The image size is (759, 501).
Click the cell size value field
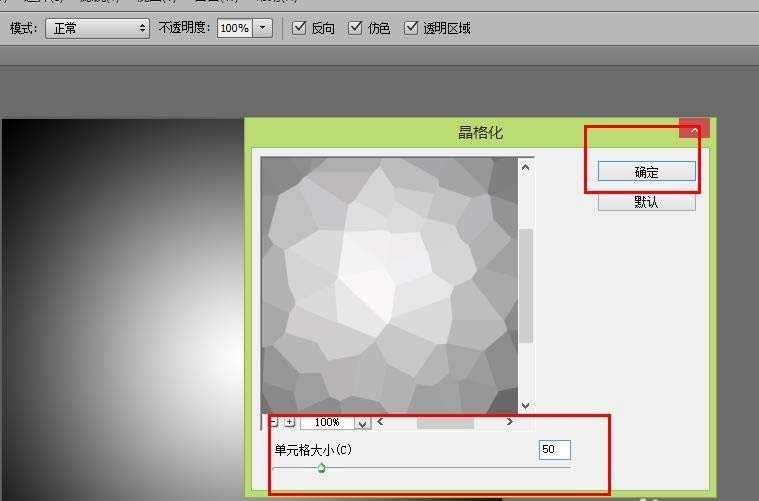pyautogui.click(x=554, y=450)
